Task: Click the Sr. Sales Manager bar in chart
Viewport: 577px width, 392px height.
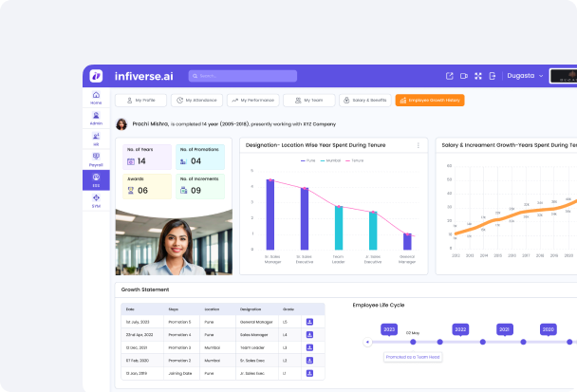Action: 270,215
